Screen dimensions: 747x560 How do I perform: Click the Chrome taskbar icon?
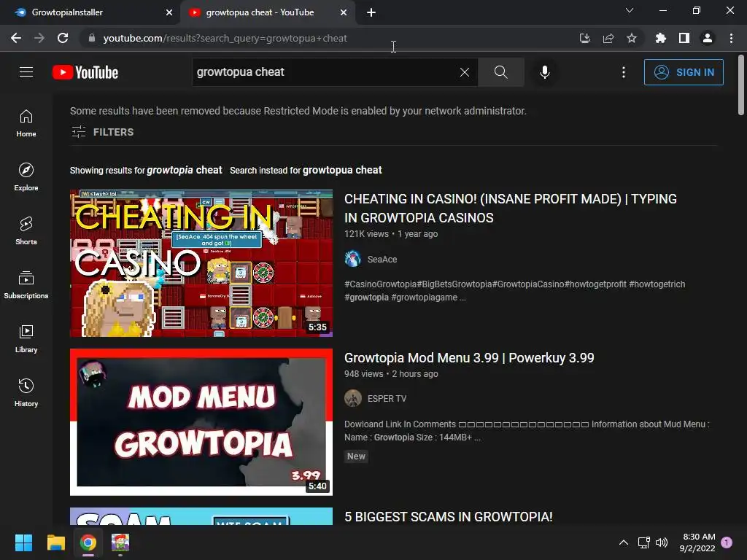click(x=88, y=542)
